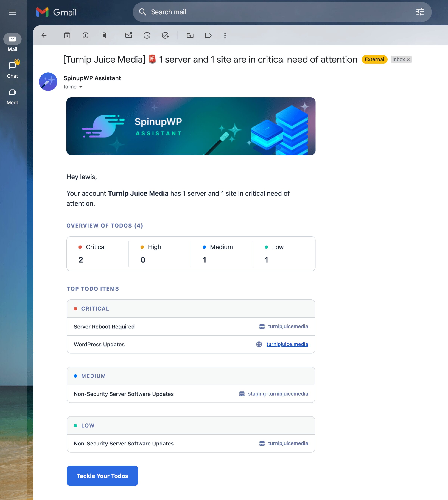Click the email subject heading
The width and height of the screenshot is (448, 500).
[x=210, y=59]
